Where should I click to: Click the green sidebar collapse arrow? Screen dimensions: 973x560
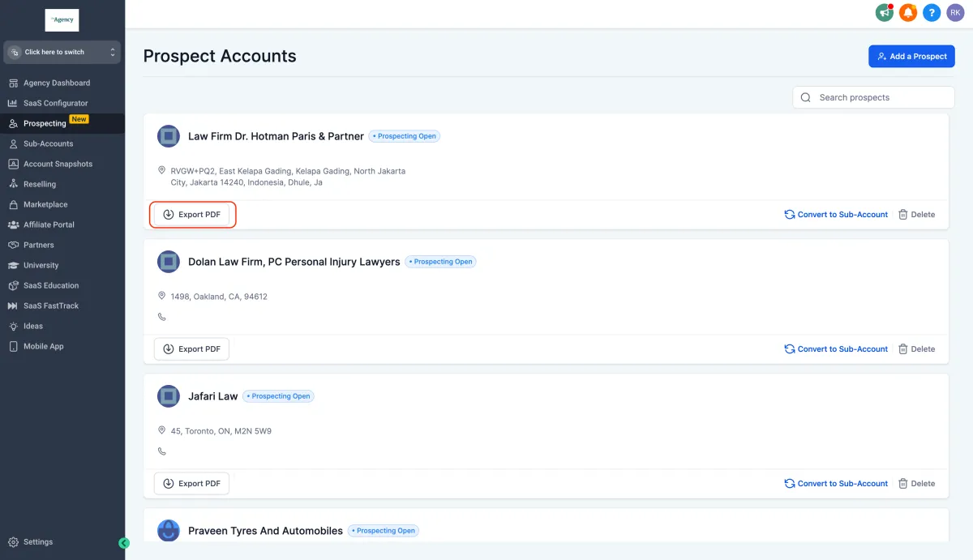124,543
